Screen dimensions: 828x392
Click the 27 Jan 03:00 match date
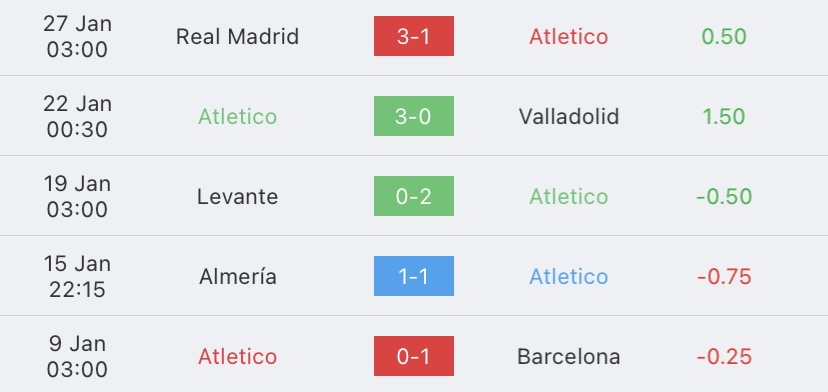(x=77, y=36)
